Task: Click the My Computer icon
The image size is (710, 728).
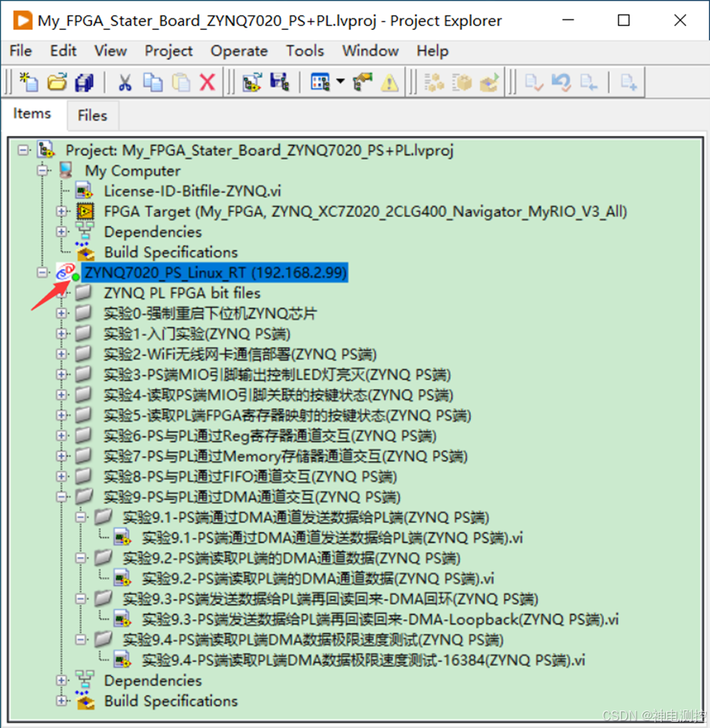Action: [x=66, y=170]
